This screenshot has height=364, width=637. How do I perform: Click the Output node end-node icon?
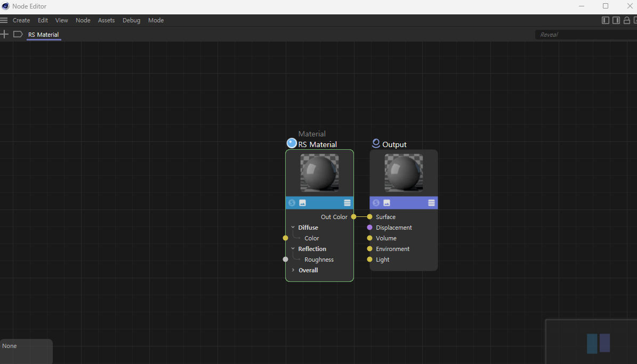tap(376, 143)
